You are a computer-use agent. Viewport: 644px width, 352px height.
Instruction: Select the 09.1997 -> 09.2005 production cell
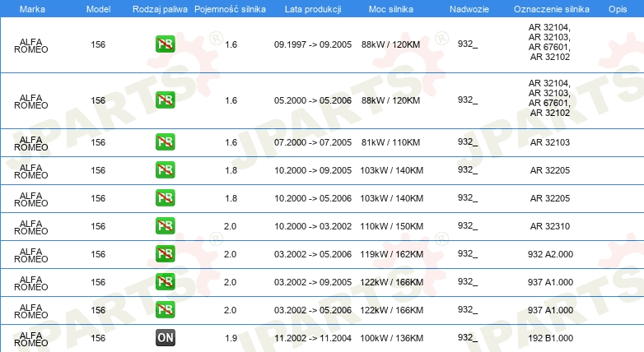tap(313, 44)
